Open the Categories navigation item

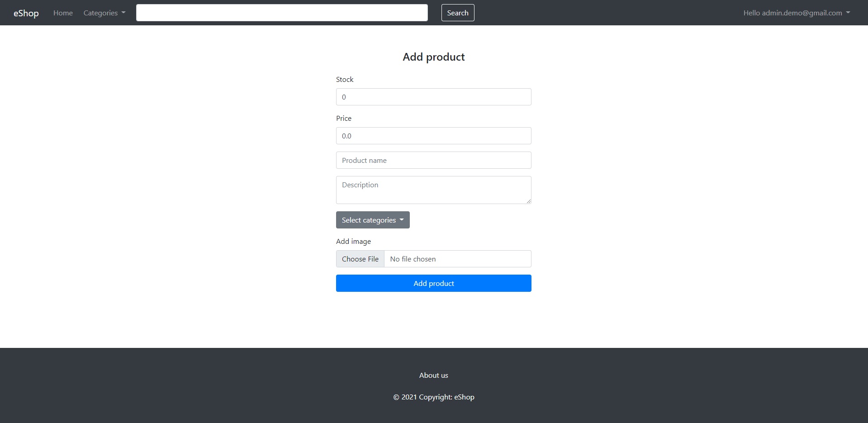(x=104, y=13)
